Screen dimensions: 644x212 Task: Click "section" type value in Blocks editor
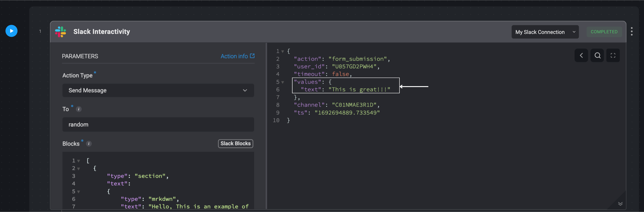pyautogui.click(x=150, y=176)
